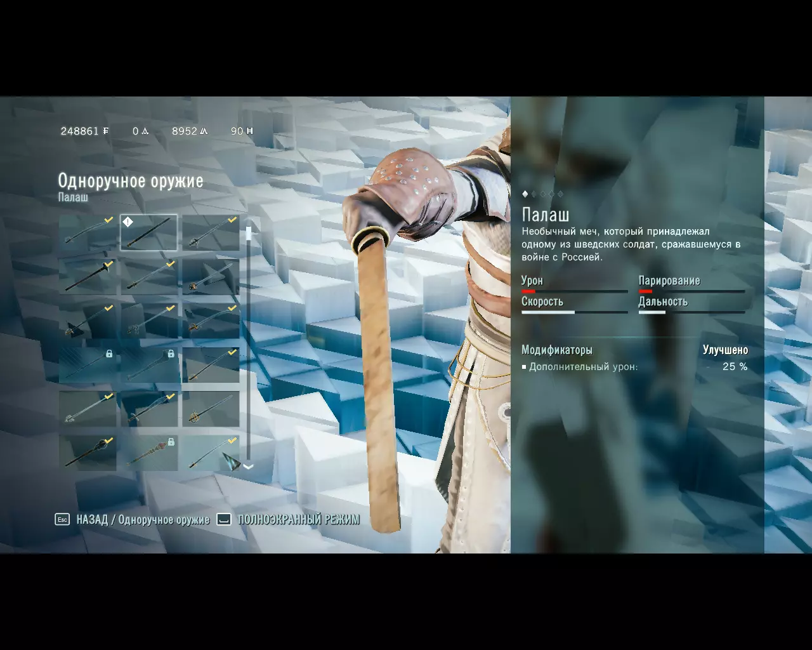The height and width of the screenshot is (650, 812).
Task: Select the black spiked blade in the second row, first column
Action: coord(88,276)
